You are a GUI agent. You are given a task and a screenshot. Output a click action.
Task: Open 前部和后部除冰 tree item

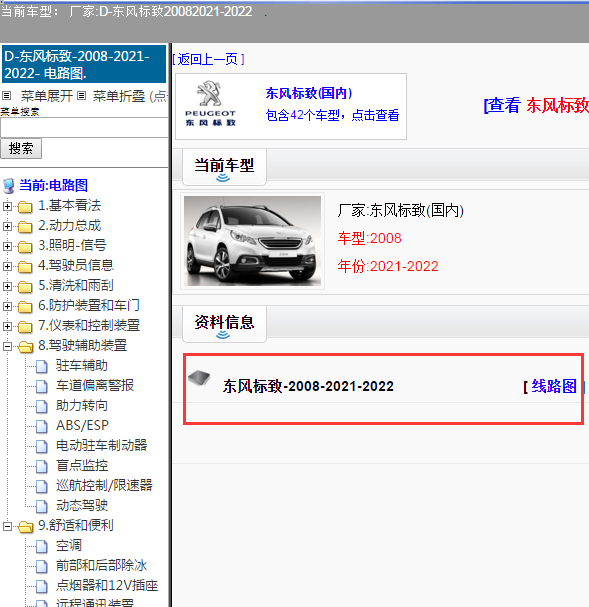click(101, 566)
